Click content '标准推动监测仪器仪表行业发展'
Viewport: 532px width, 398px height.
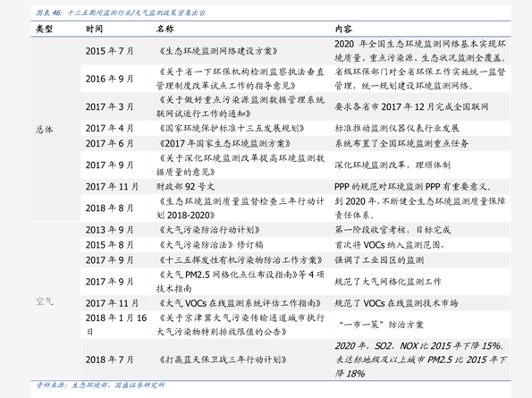(397, 128)
